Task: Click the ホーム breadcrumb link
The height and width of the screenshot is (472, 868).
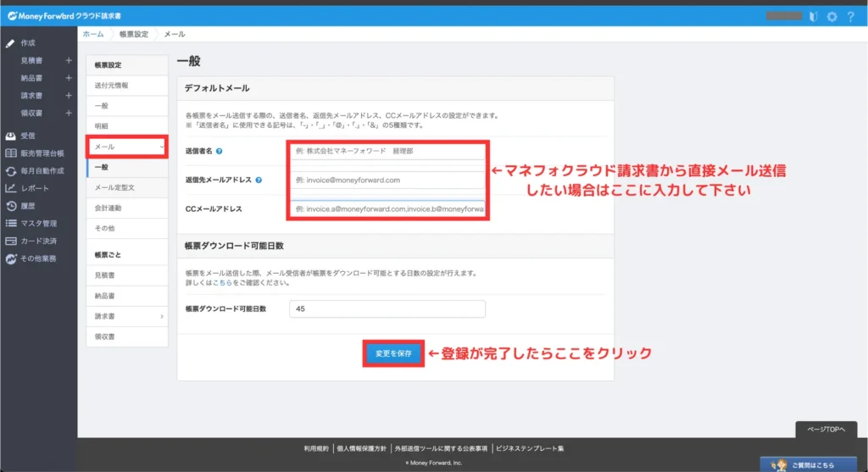Action: (x=92, y=34)
